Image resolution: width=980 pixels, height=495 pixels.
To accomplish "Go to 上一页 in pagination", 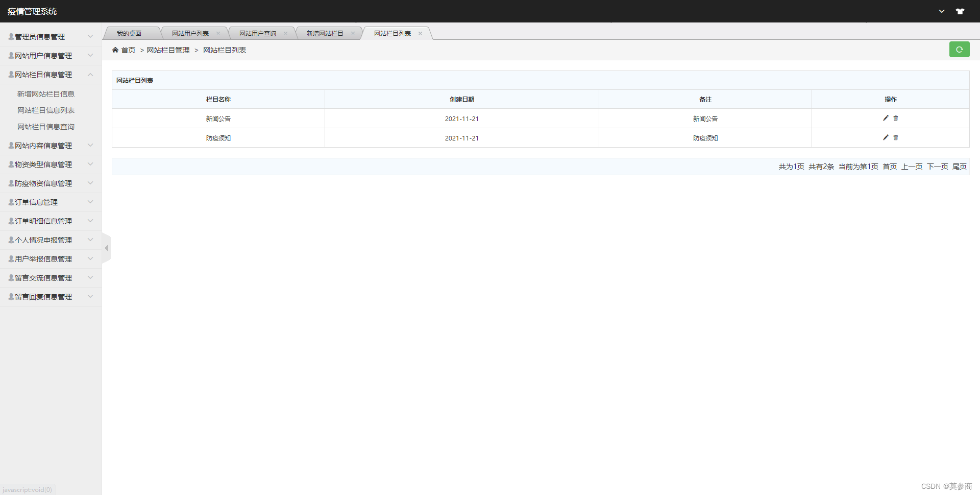I will (x=912, y=167).
